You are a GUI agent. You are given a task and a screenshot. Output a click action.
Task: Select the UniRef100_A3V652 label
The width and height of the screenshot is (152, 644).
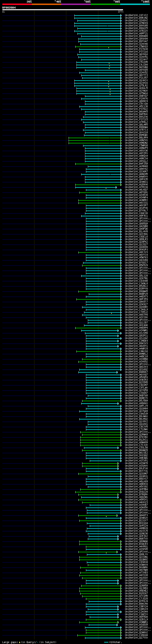click(x=137, y=362)
